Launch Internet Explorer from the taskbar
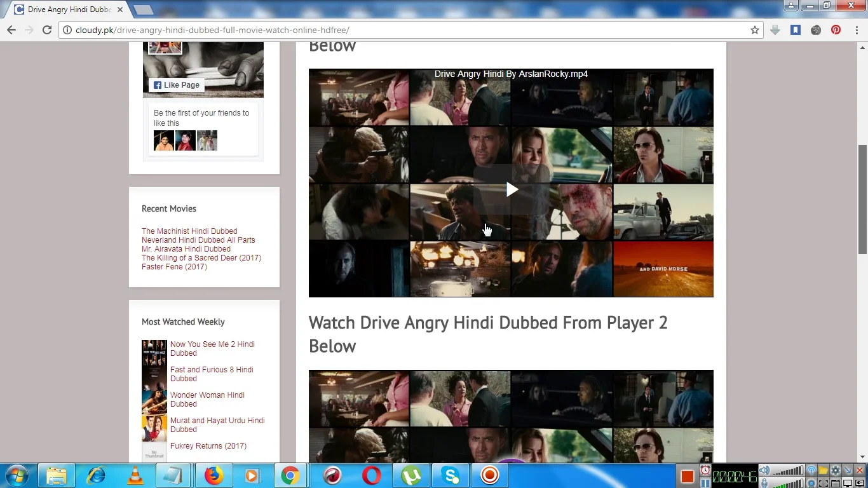Image resolution: width=868 pixels, height=488 pixels. pos(96,475)
